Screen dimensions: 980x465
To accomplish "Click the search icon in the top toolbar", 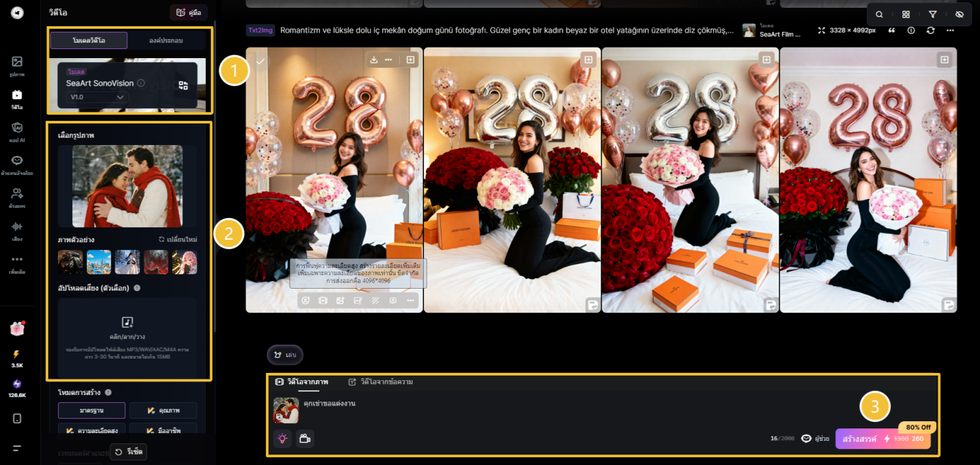I will [879, 13].
